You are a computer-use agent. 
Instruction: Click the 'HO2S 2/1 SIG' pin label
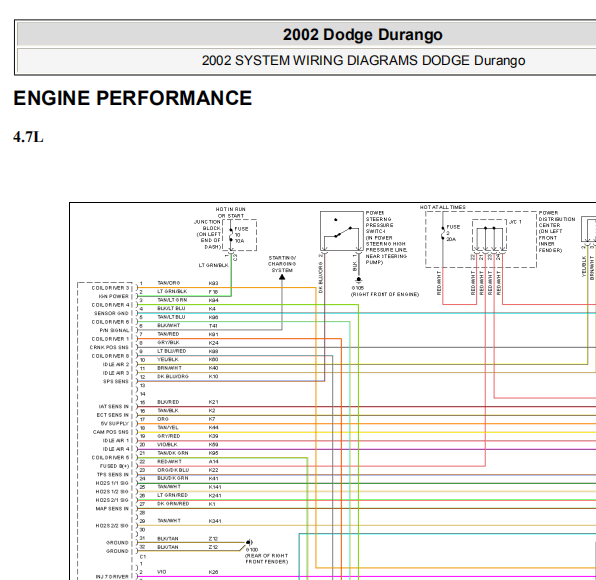[x=112, y=500]
